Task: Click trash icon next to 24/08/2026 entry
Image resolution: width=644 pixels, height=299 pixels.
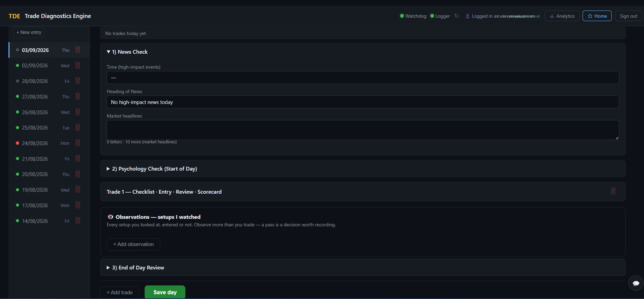Action: pos(78,143)
